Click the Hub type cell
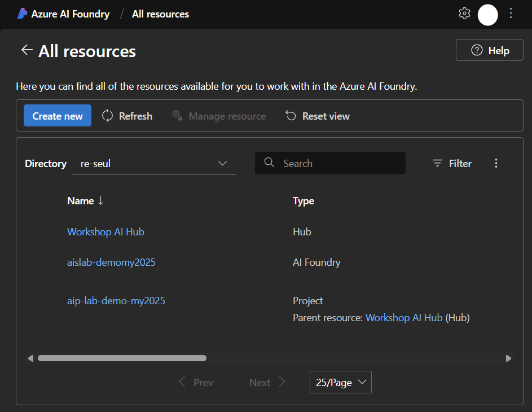532x412 pixels. [x=302, y=232]
